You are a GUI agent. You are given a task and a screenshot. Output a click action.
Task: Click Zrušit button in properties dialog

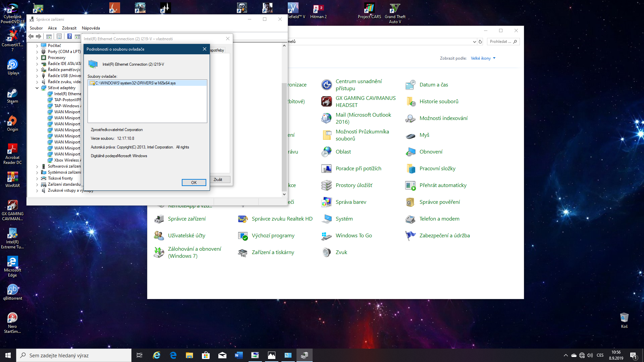click(218, 180)
